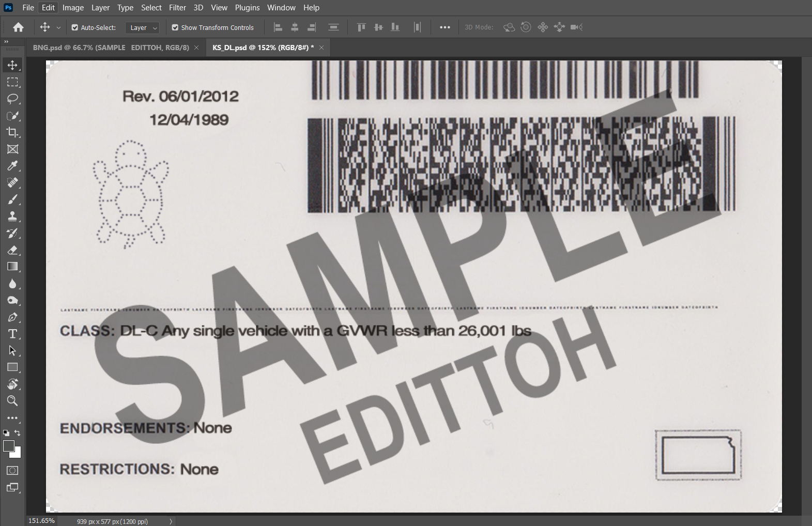Align bottom edges of layers
This screenshot has height=526, width=812.
tap(395, 27)
